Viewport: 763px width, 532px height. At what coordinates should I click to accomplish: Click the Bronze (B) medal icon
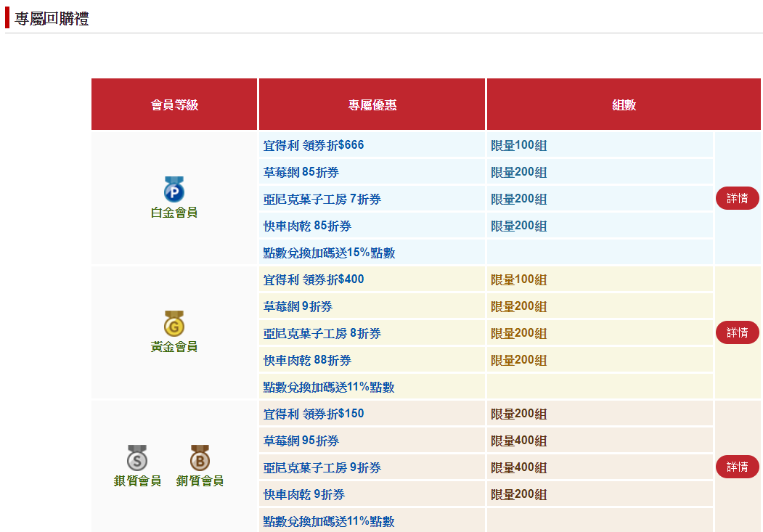click(x=200, y=457)
